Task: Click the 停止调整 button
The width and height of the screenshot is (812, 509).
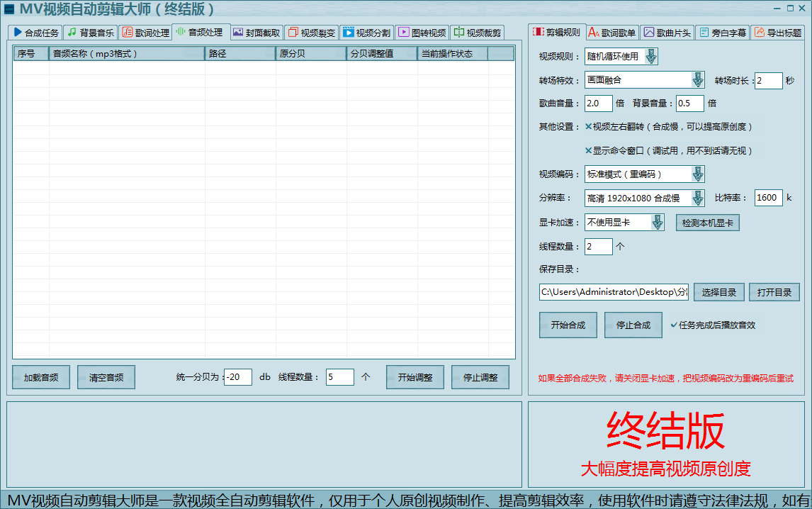Action: click(x=480, y=377)
